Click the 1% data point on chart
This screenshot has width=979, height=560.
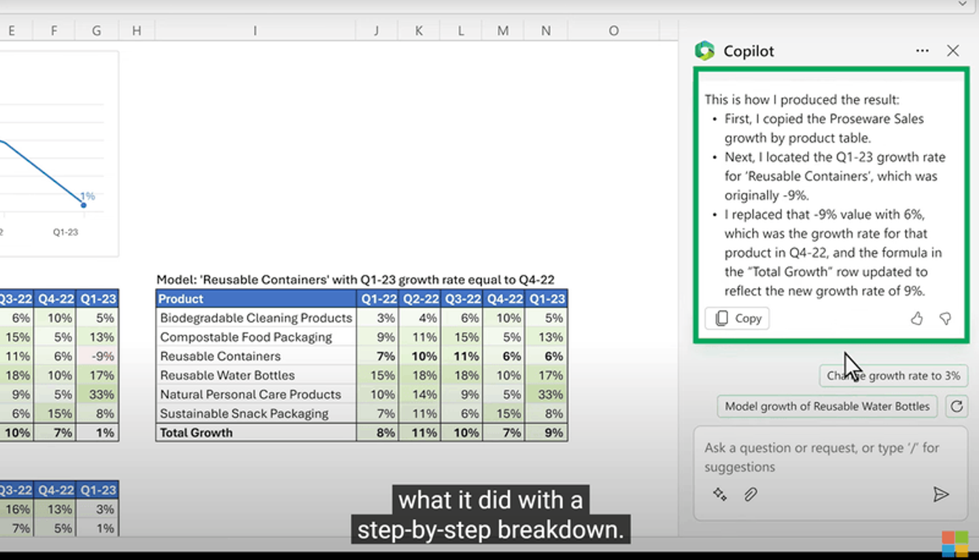click(x=84, y=205)
